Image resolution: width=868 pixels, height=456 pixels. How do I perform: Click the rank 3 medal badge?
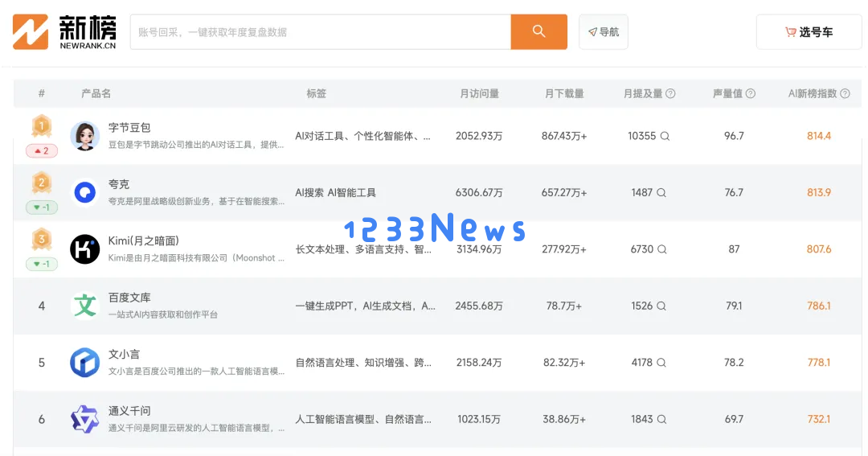pyautogui.click(x=42, y=240)
